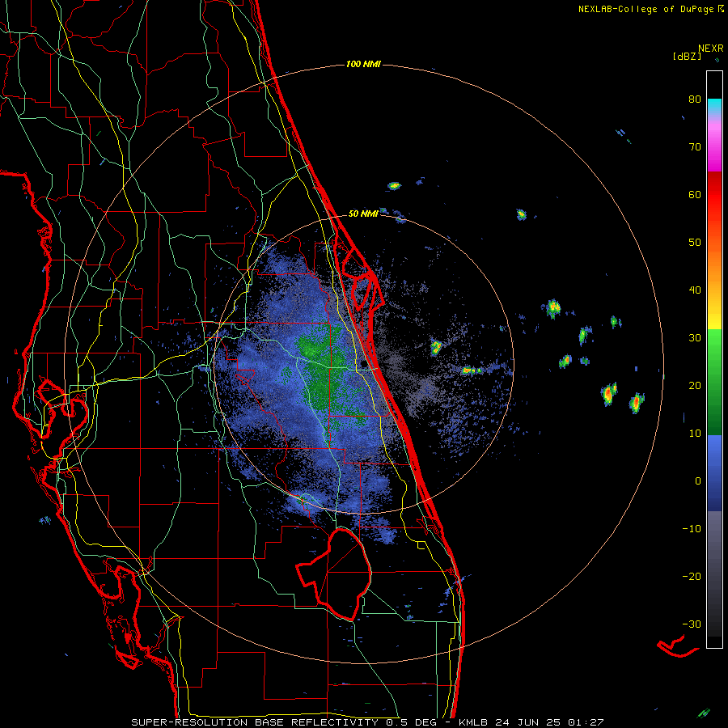Select the 60 value on the dBZ scale
The width and height of the screenshot is (728, 728).
(x=695, y=195)
